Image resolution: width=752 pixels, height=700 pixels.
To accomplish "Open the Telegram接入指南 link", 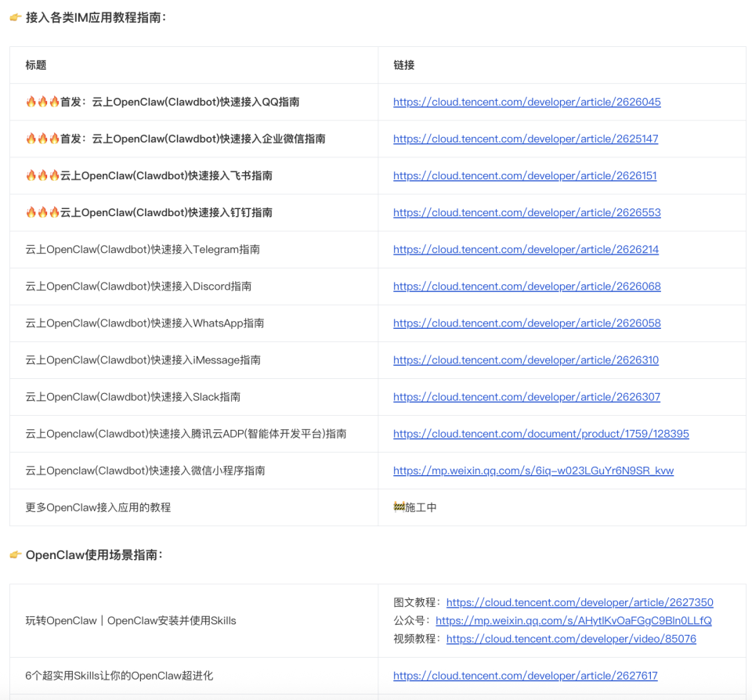I will 526,249.
